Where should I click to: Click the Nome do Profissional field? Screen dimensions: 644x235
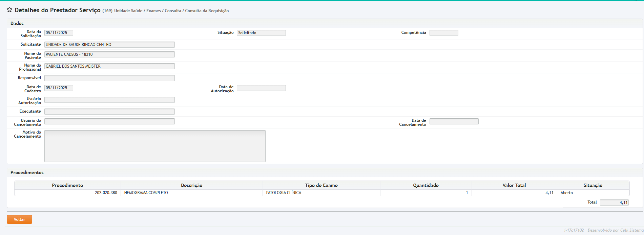coord(109,66)
